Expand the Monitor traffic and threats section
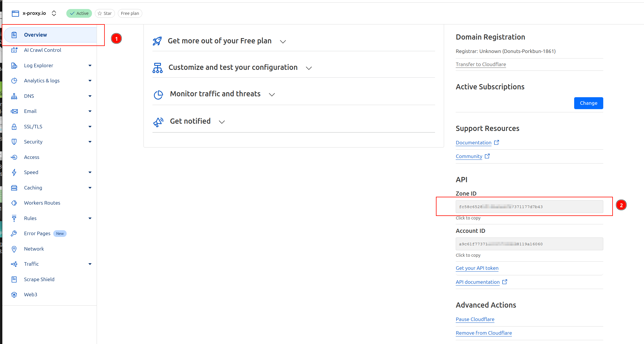The width and height of the screenshot is (644, 344). tap(272, 94)
